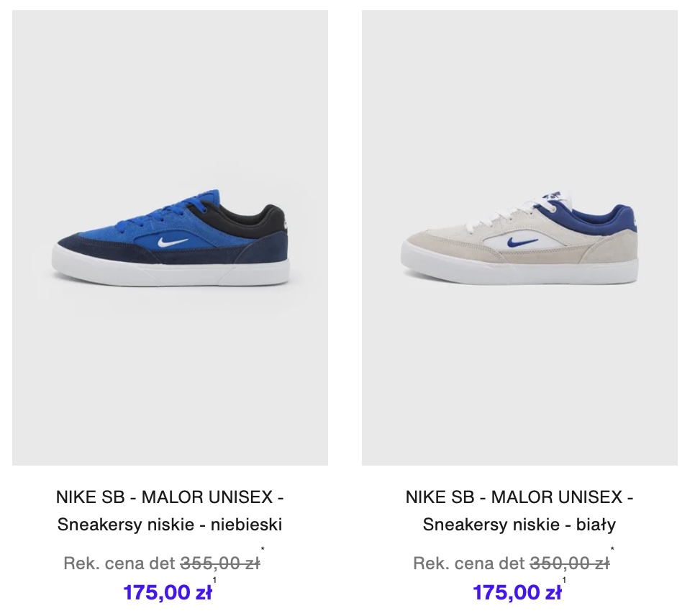The height and width of the screenshot is (616, 695).
Task: Open the NIKE SB - MALOR UNISEX title above biały
Action: pos(519,497)
